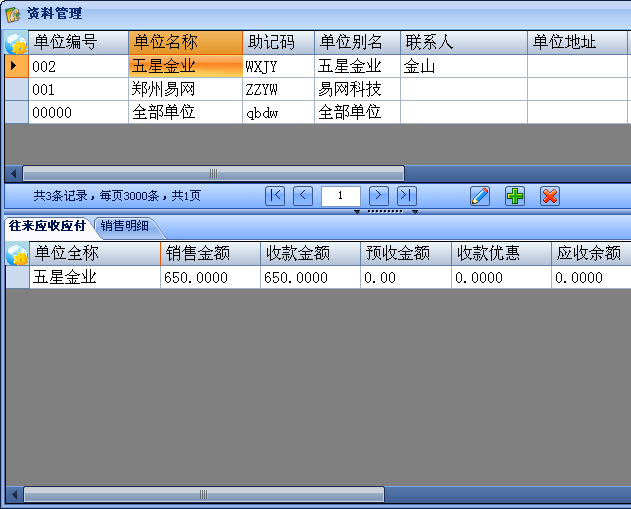Click the 资料管理 window title icon

pyautogui.click(x=12, y=14)
